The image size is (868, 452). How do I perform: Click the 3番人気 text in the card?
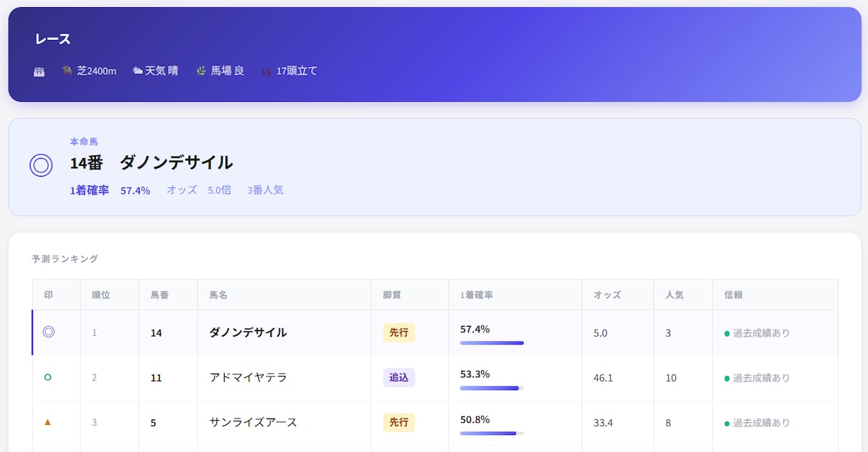(x=265, y=191)
